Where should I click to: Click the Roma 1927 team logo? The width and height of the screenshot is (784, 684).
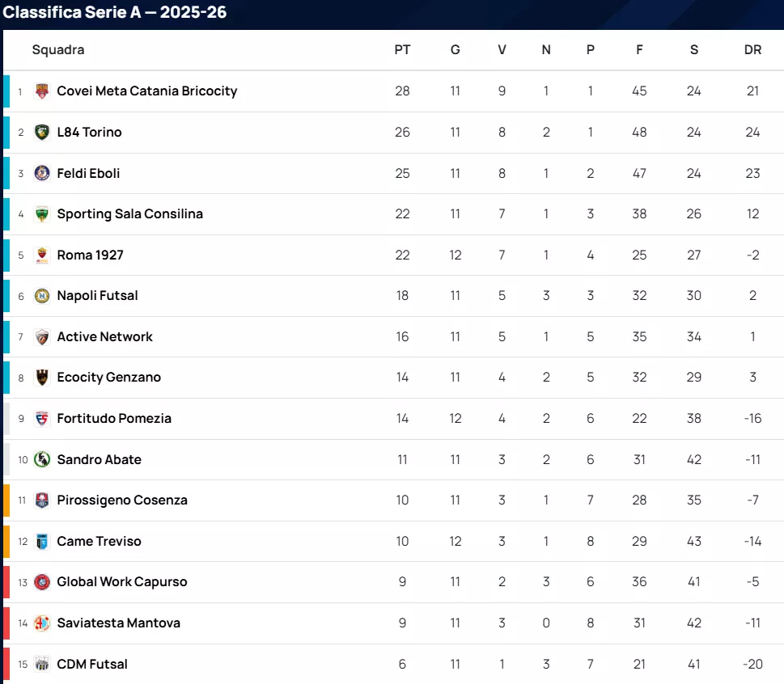(42, 255)
